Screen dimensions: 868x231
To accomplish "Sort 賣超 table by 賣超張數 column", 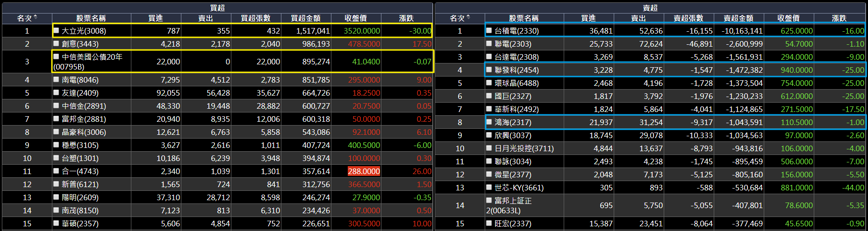I will pyautogui.click(x=689, y=18).
